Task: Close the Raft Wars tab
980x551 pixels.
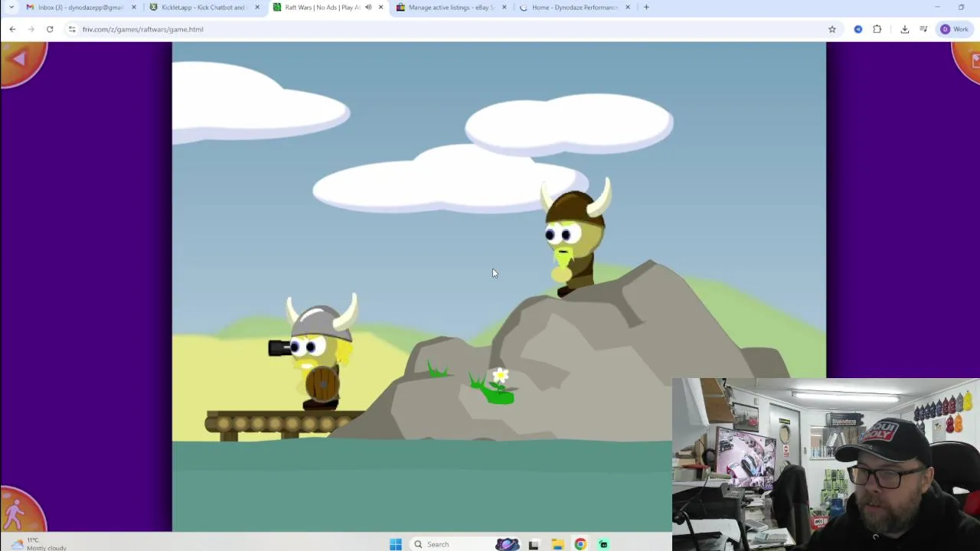Action: (x=381, y=8)
